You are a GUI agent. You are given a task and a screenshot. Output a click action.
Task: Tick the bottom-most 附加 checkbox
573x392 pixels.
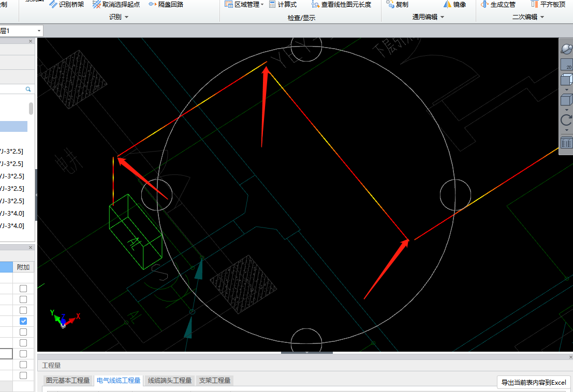pyautogui.click(x=23, y=375)
